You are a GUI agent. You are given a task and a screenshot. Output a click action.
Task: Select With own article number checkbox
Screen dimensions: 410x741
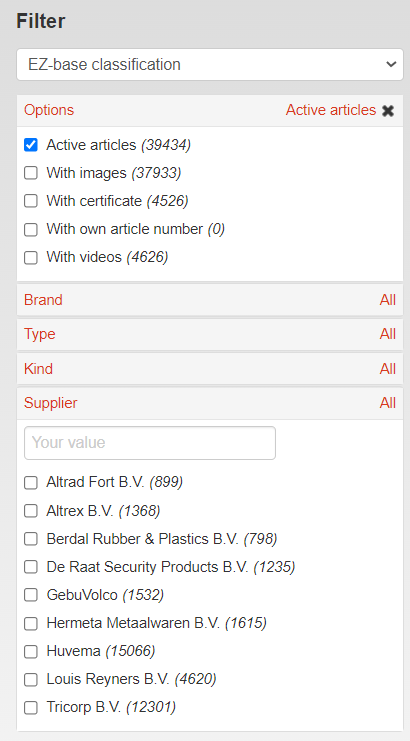tap(31, 229)
